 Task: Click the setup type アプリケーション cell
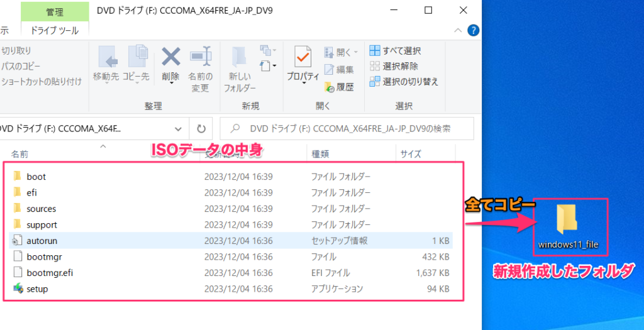[337, 289]
